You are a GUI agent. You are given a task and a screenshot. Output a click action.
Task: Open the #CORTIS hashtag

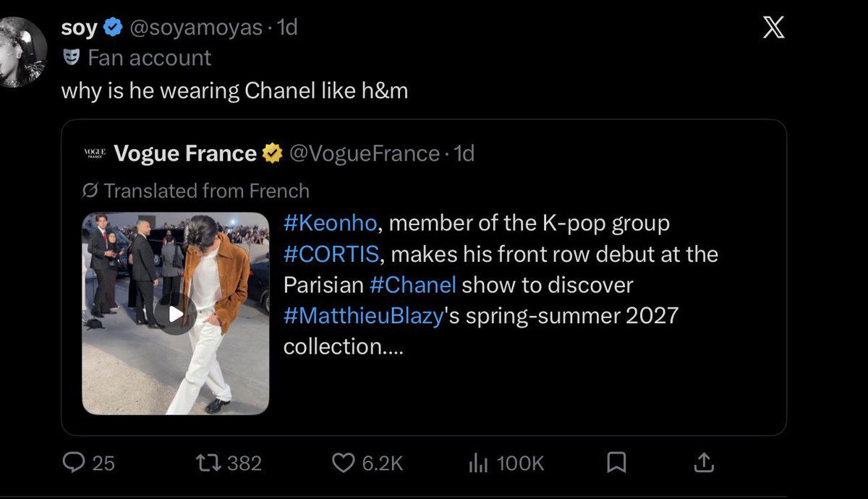330,255
